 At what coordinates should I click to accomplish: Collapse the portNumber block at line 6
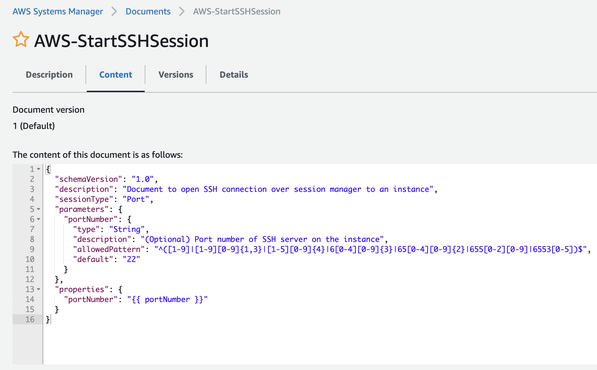[38, 219]
